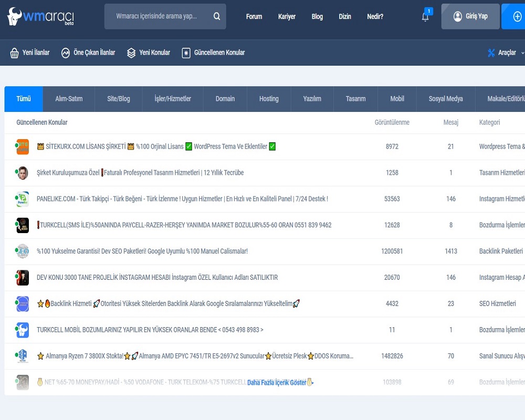This screenshot has width=525, height=420.
Task: Open SITEKURX.COM poster avatar
Action: [23, 146]
